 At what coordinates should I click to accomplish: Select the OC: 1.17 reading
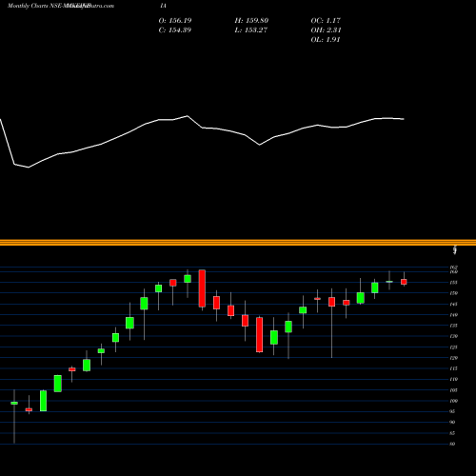[326, 21]
